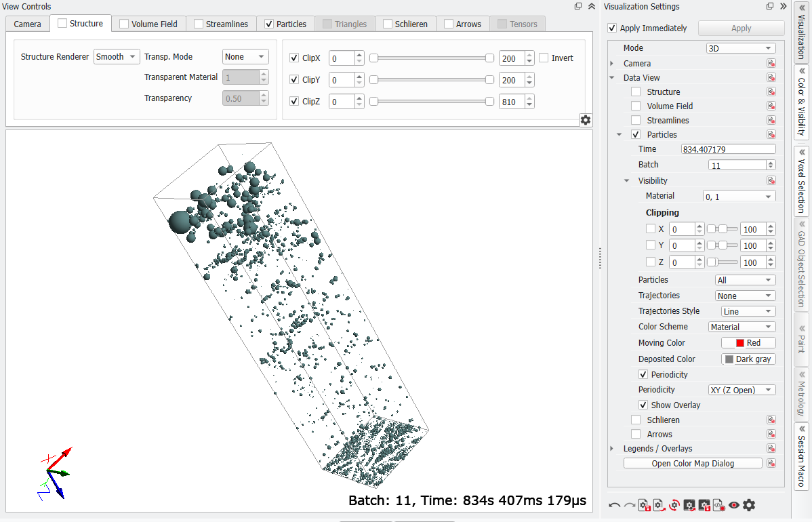Toggle the Show Overlay checkbox

point(643,405)
